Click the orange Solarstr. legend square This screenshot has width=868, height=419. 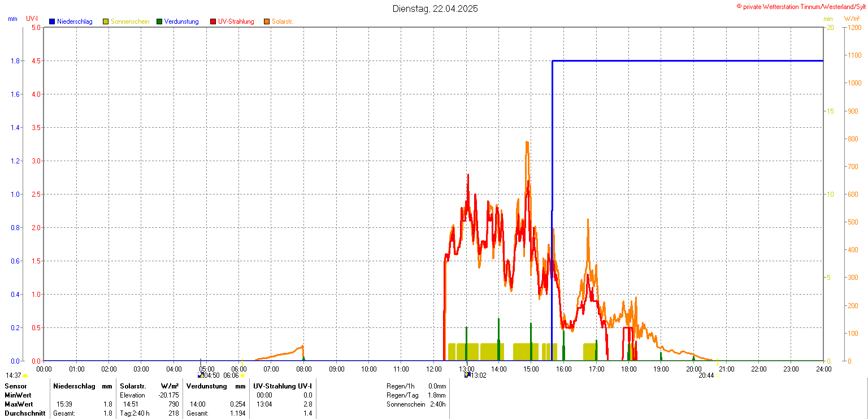click(x=267, y=21)
